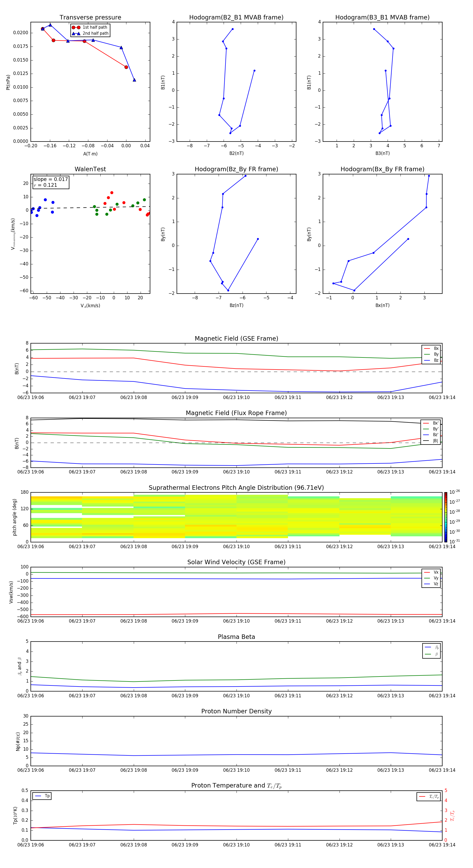Select the '1st half path' legend entry

point(90,27)
